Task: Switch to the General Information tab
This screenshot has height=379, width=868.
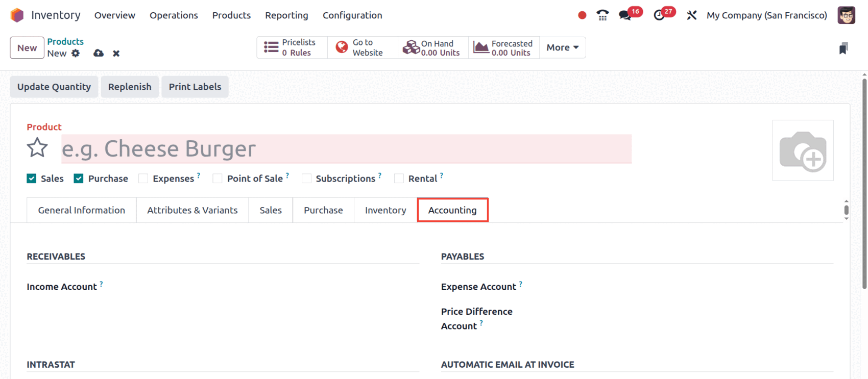Action: (81, 210)
